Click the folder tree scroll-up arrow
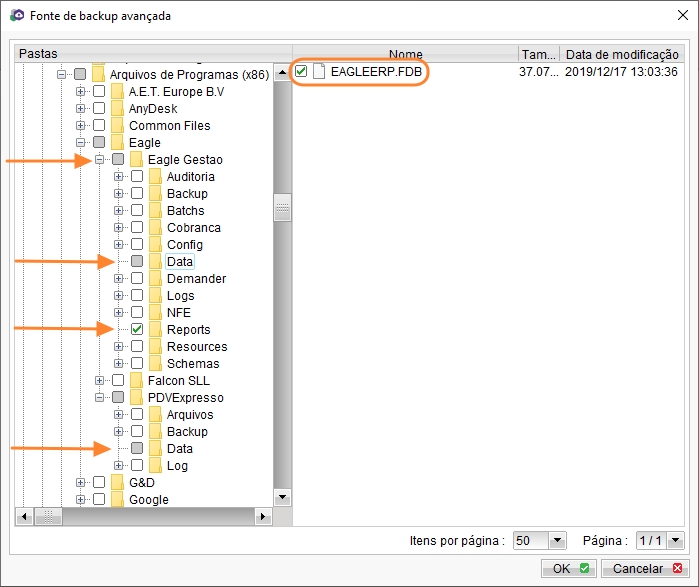The image size is (699, 587). 282,72
